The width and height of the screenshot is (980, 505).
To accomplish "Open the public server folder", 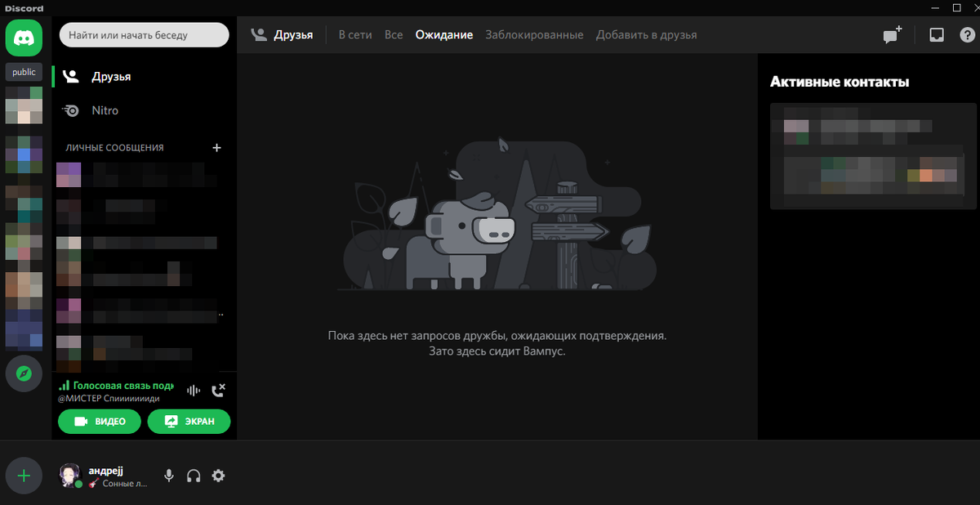I will tap(24, 72).
